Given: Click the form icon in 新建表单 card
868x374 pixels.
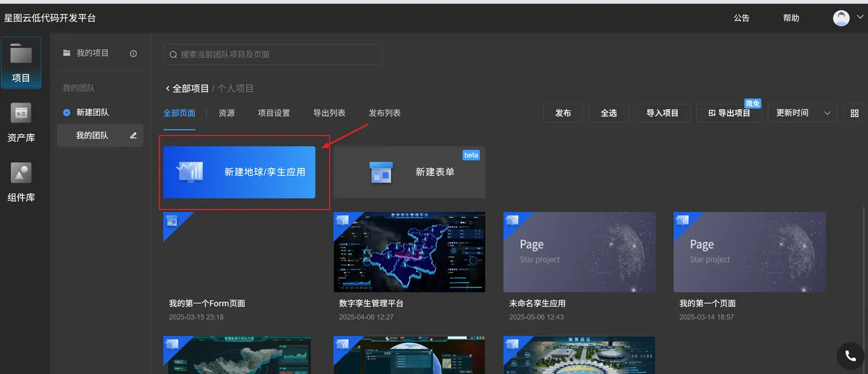Looking at the screenshot, I should [x=381, y=172].
